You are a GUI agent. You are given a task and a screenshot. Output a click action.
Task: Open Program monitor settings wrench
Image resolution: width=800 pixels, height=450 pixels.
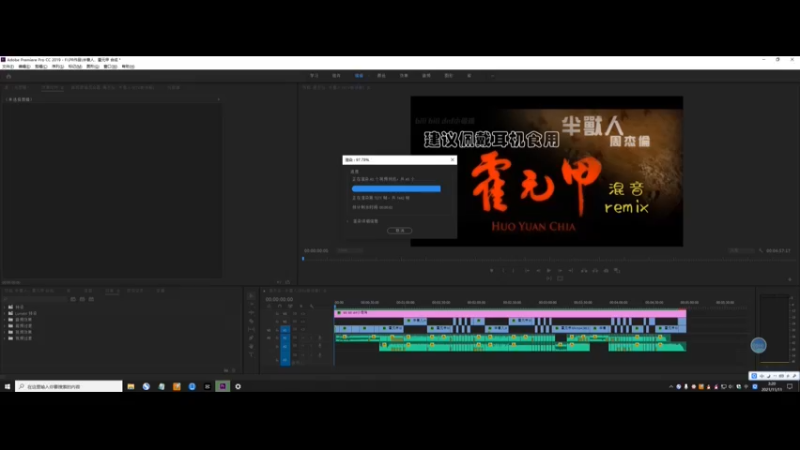coord(761,251)
